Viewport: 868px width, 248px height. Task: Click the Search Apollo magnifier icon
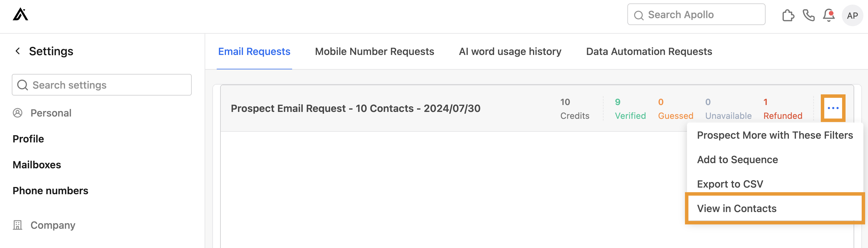(x=639, y=15)
